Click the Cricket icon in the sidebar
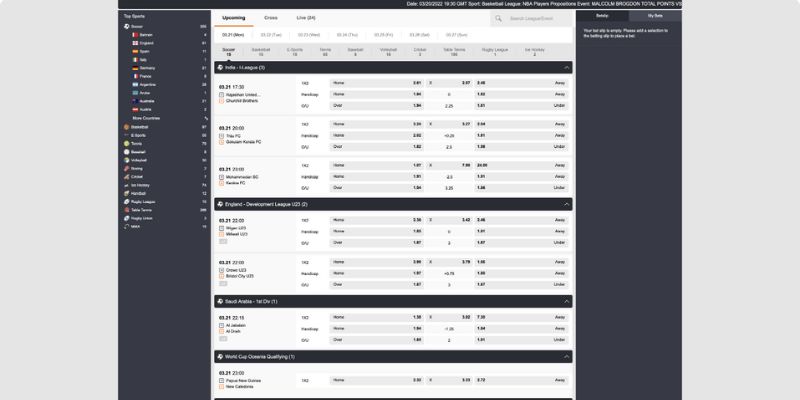Screen dimensions: 800x400 (127, 177)
